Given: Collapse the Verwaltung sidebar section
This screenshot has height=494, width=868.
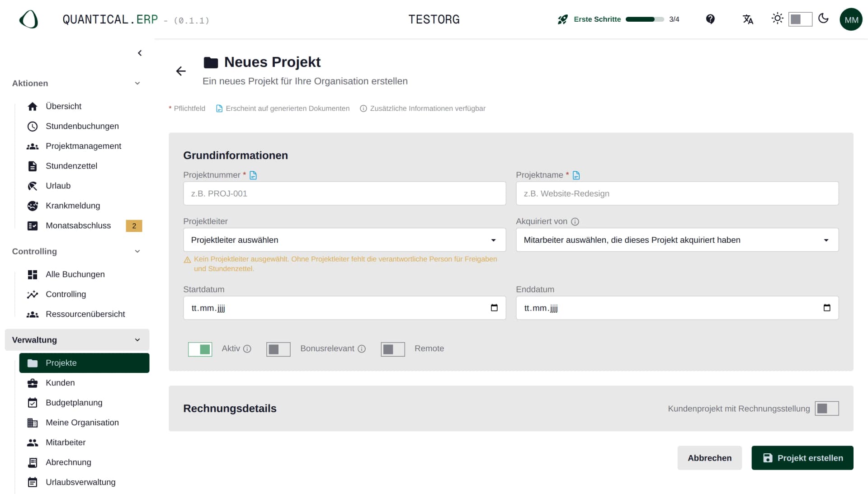Looking at the screenshot, I should click(x=77, y=340).
